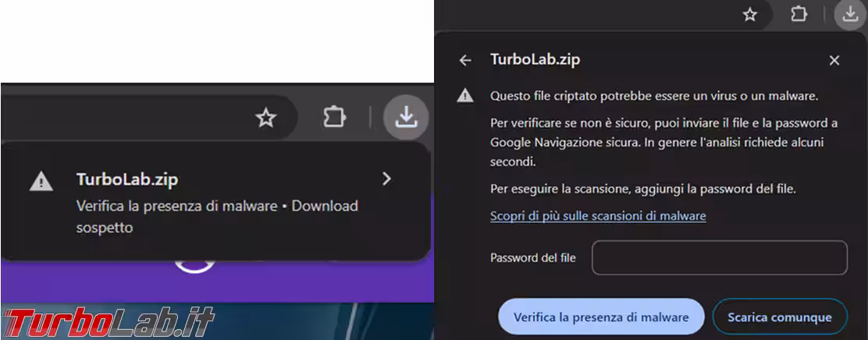
Task: Click the address bar left of the large star
Action: point(117,118)
